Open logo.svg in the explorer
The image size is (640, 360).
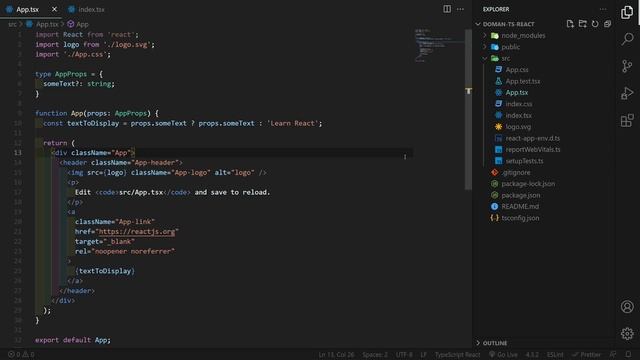click(x=518, y=127)
